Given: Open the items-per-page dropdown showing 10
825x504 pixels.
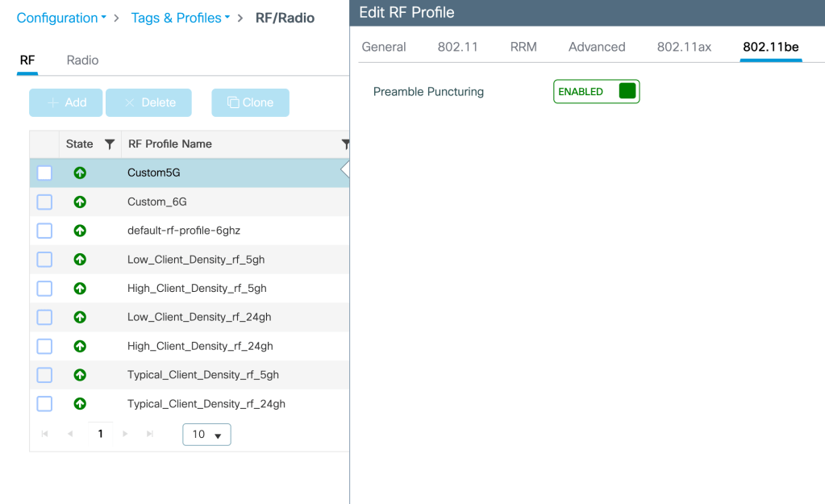Looking at the screenshot, I should (206, 435).
